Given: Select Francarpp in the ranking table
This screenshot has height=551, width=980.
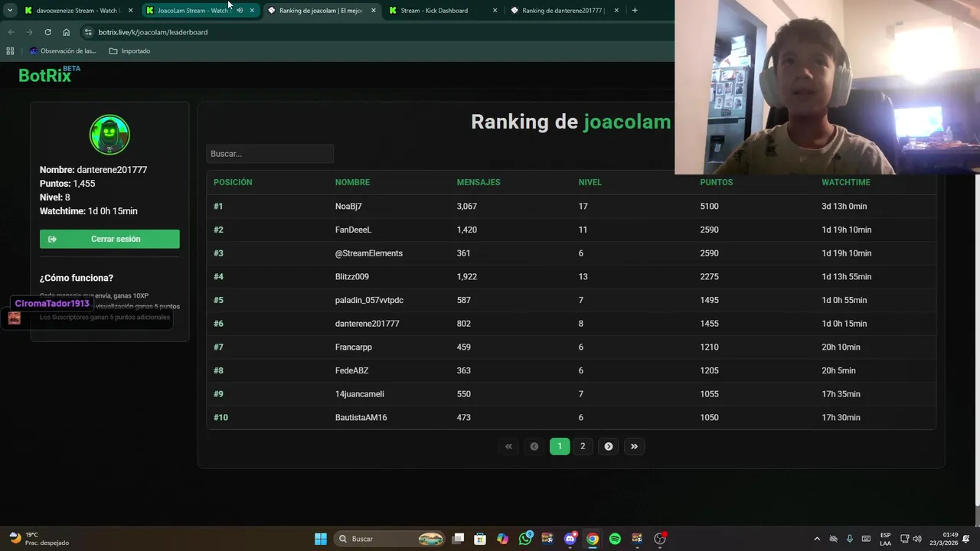Looking at the screenshot, I should tap(354, 347).
